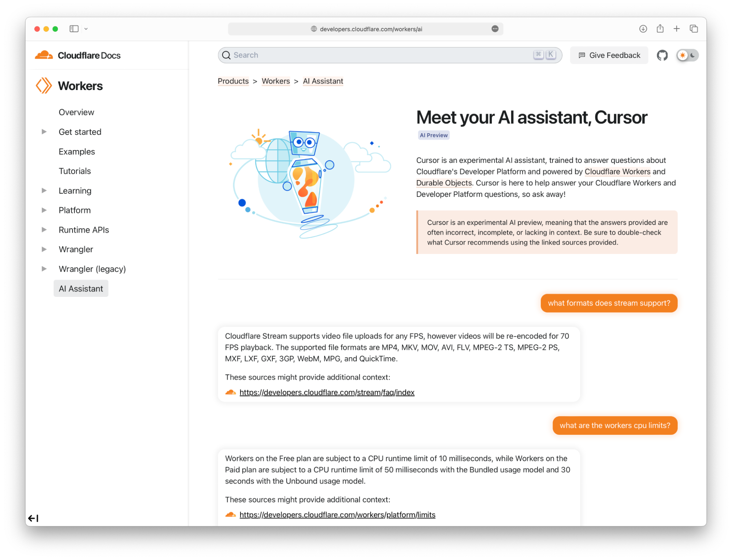Expand the Get started section
This screenshot has width=732, height=560.
(44, 132)
